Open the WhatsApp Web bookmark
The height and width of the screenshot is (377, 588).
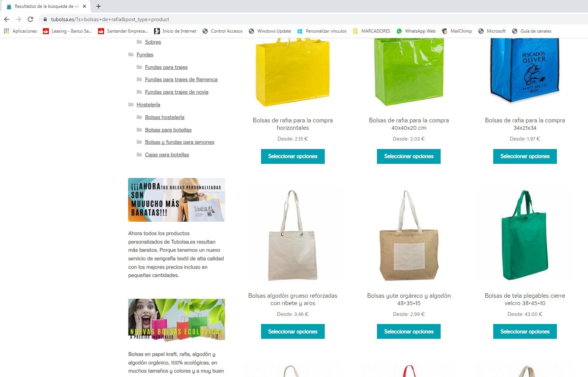(416, 31)
